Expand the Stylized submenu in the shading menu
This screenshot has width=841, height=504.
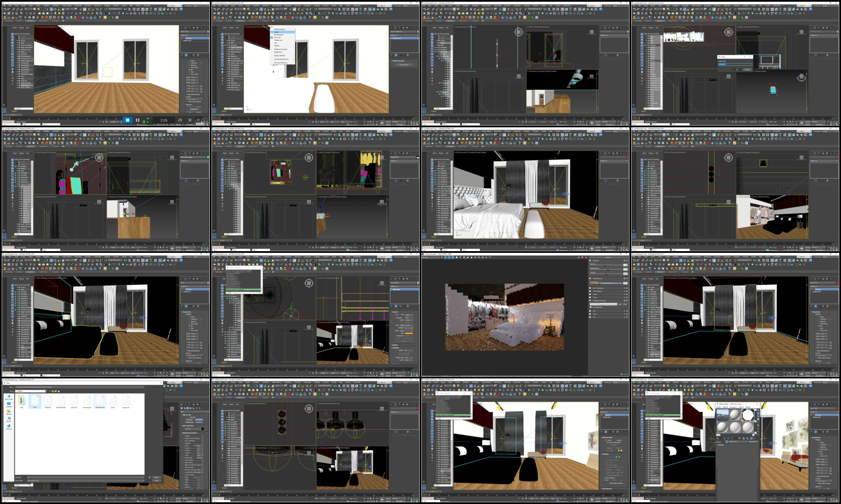[x=282, y=45]
